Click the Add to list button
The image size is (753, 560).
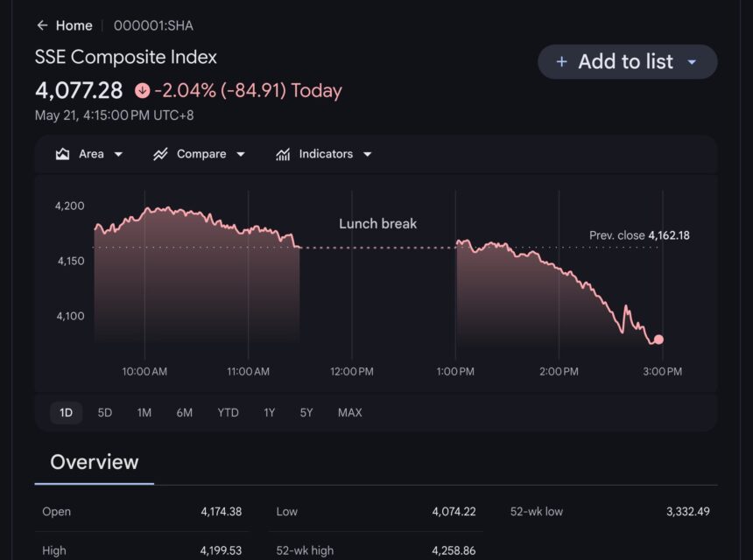click(x=627, y=62)
